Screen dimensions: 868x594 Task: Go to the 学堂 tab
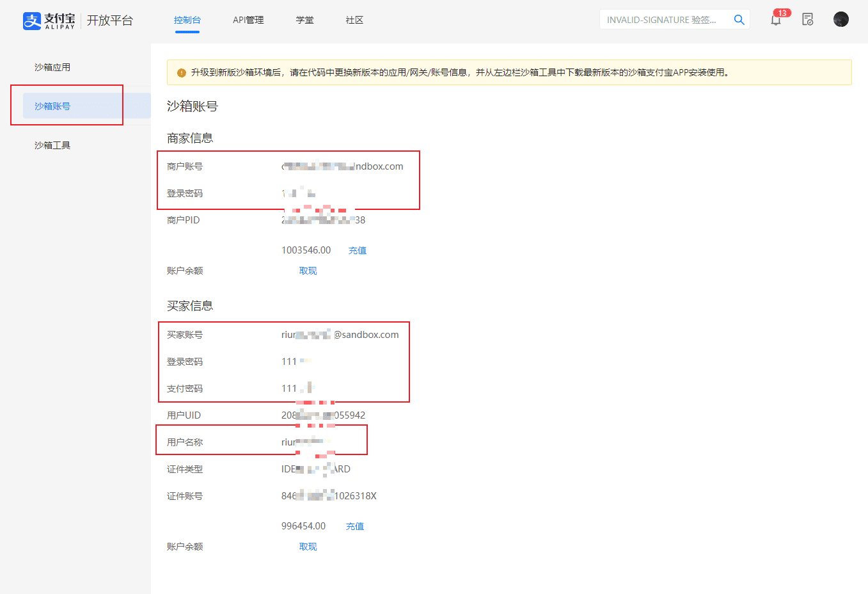305,20
